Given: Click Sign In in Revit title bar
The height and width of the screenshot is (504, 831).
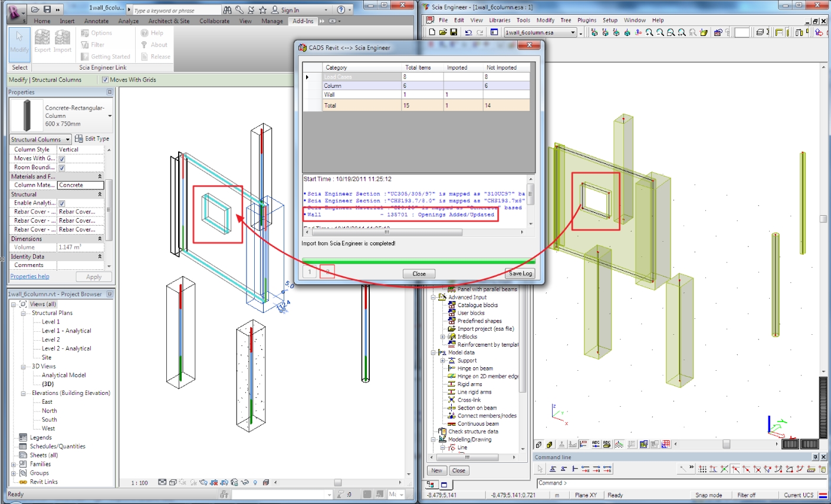Looking at the screenshot, I should tap(290, 10).
